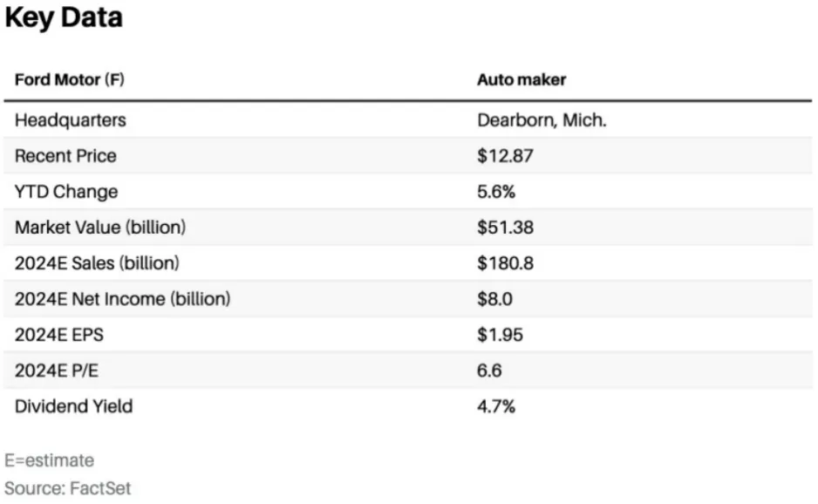The width and height of the screenshot is (818, 504).
Task: Click the Auto maker column header
Action: [521, 80]
